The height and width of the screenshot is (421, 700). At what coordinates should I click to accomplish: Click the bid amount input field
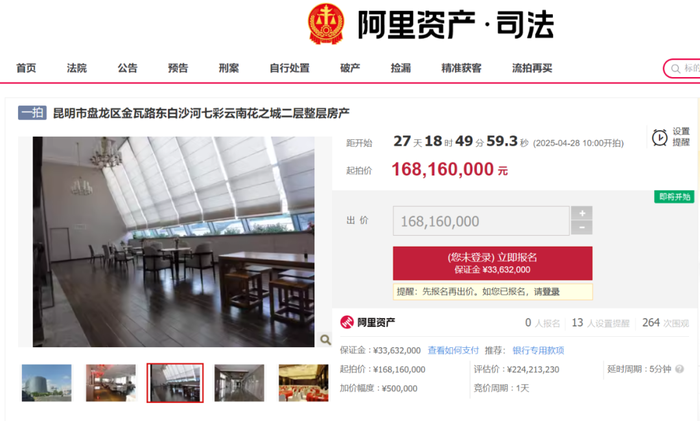[481, 221]
